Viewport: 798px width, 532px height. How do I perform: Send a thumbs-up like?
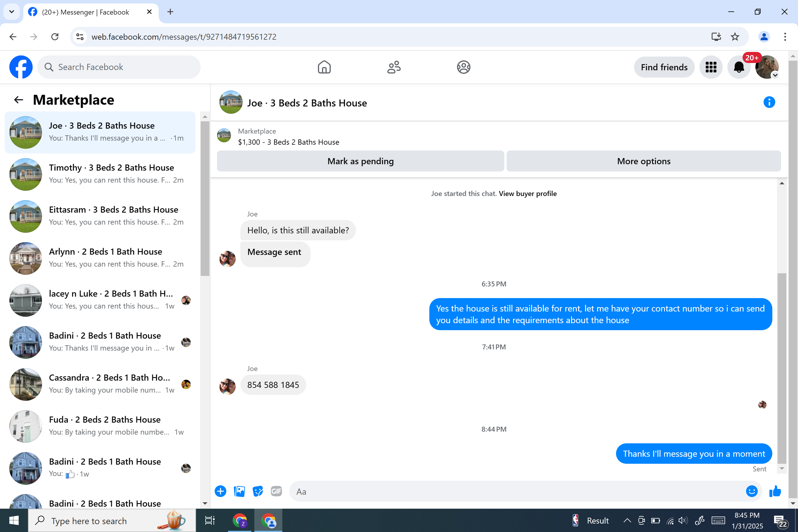[x=775, y=491]
